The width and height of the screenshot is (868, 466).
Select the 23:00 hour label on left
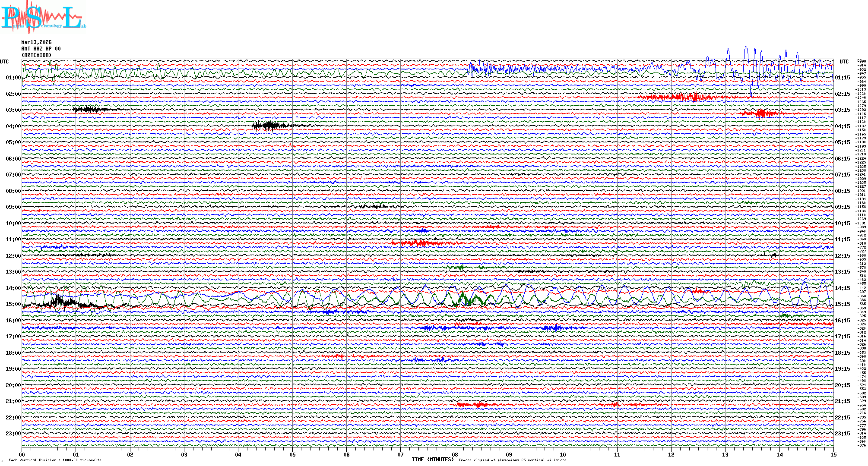pos(13,434)
